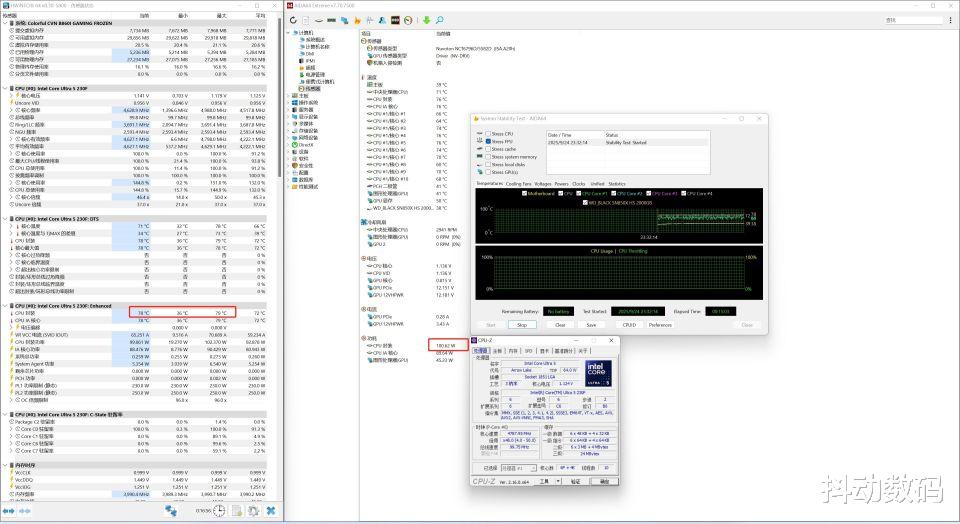Viewport: 960px width, 524px height.
Task: Click the HWiNFO settings gear icon in bottom bar
Action: click(x=253, y=510)
